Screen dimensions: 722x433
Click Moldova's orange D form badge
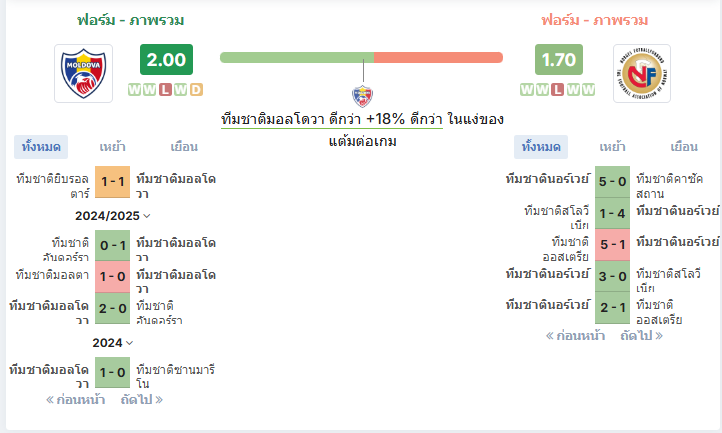point(196,89)
